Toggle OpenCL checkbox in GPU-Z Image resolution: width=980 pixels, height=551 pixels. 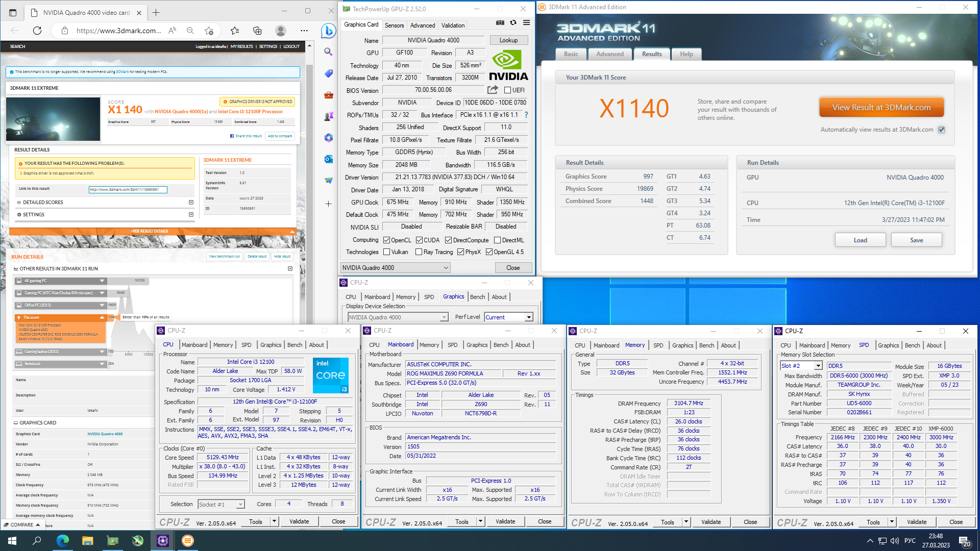387,240
